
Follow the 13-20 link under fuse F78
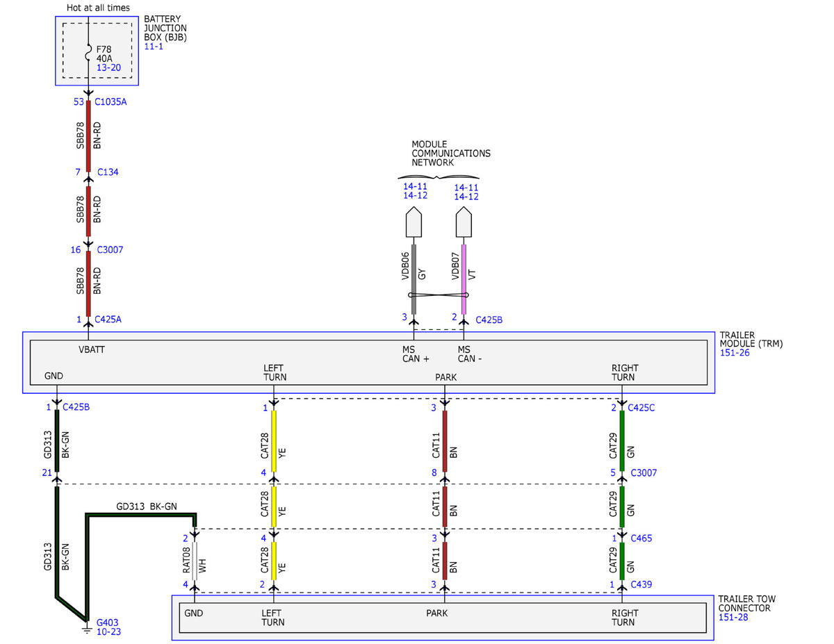(108, 67)
